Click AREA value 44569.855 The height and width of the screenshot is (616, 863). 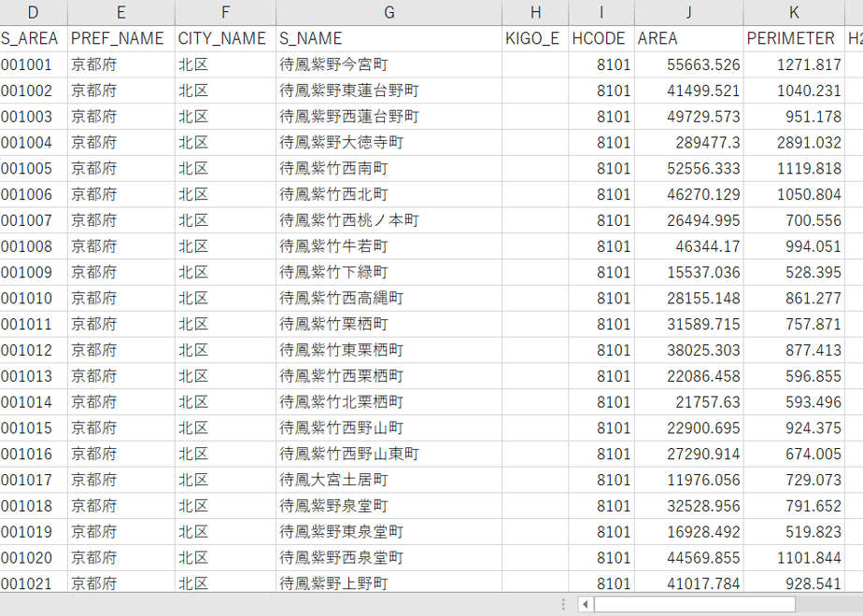tap(689, 558)
